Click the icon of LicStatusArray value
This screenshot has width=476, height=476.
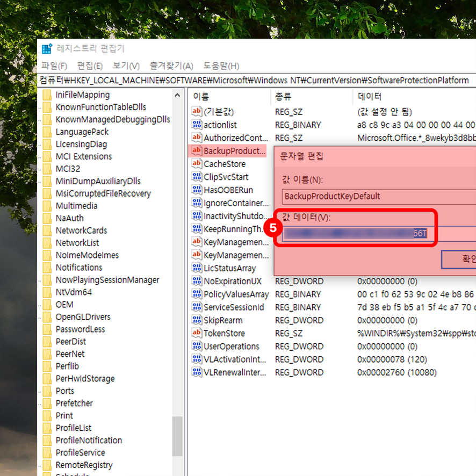coord(197,268)
